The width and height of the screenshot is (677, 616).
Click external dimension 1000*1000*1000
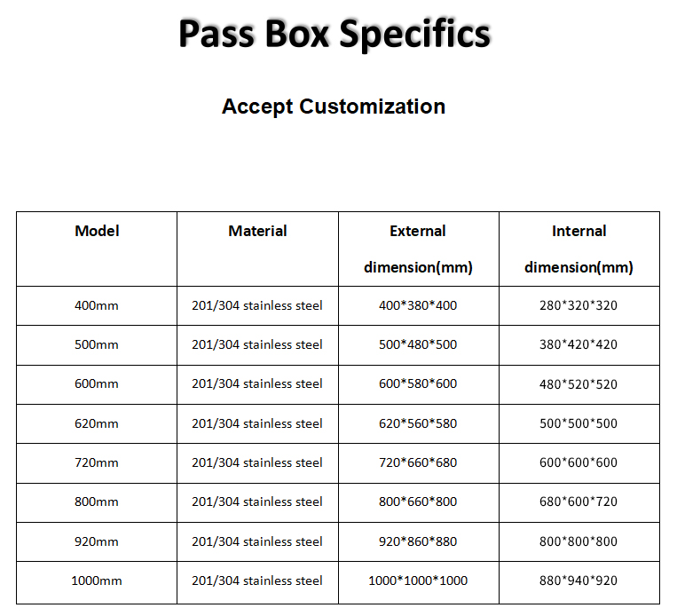pyautogui.click(x=418, y=580)
